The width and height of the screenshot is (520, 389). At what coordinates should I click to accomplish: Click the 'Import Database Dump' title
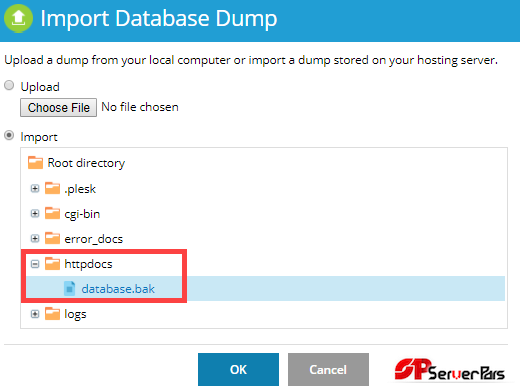point(159,18)
